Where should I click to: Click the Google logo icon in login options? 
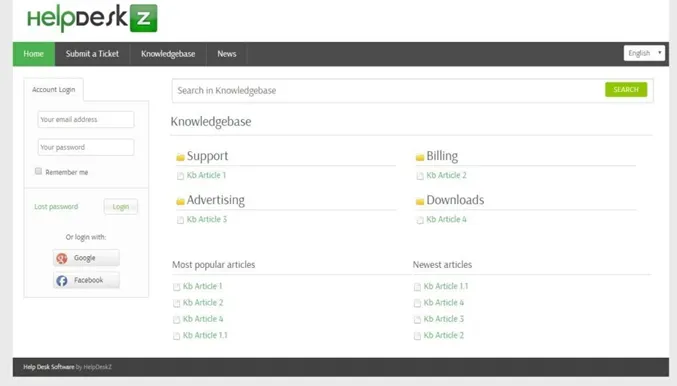pyautogui.click(x=62, y=258)
